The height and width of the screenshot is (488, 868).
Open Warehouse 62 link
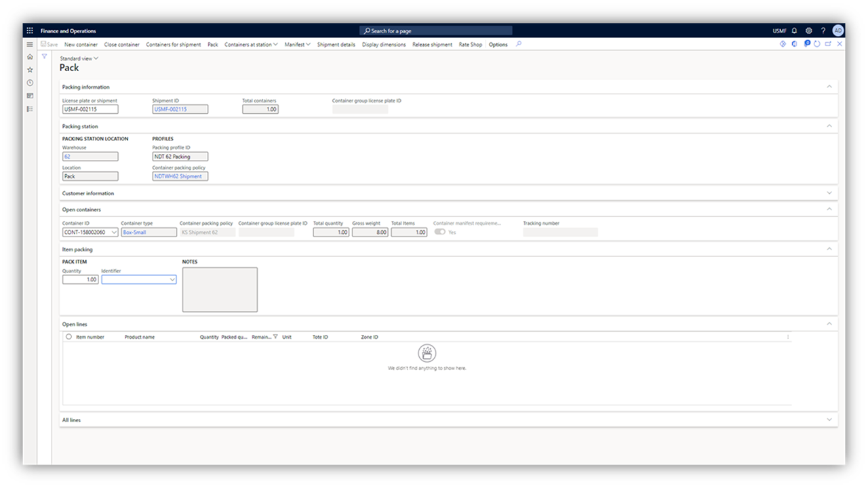pyautogui.click(x=67, y=157)
